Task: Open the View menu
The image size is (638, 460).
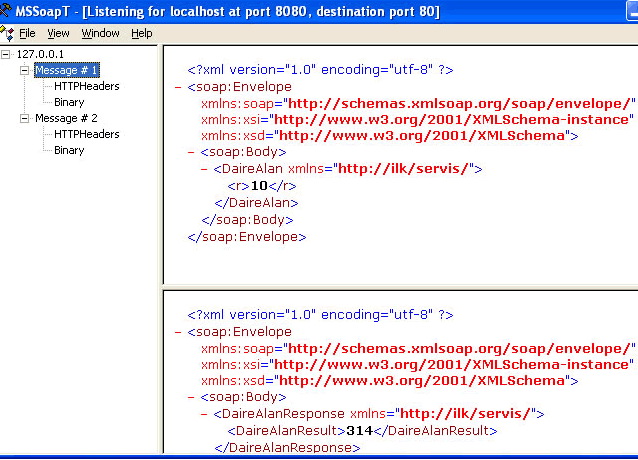Action: (58, 33)
